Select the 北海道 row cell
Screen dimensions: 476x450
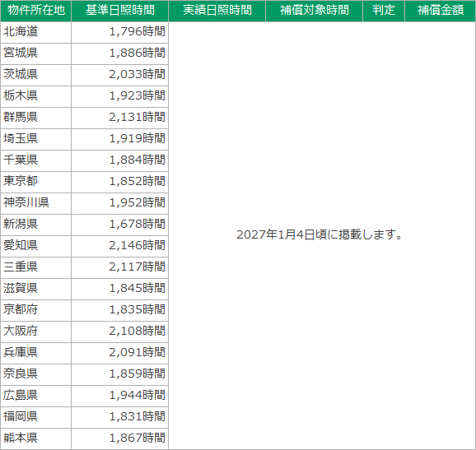[35, 32]
